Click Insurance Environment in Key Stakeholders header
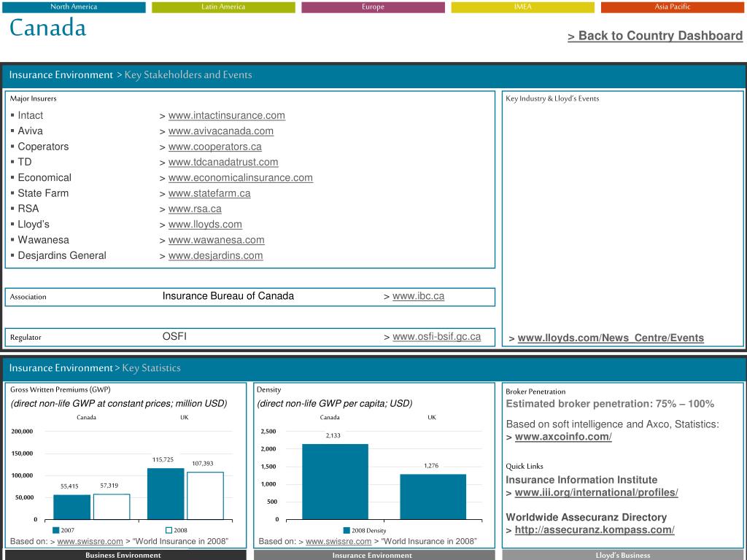The height and width of the screenshot is (560, 747). point(61,75)
